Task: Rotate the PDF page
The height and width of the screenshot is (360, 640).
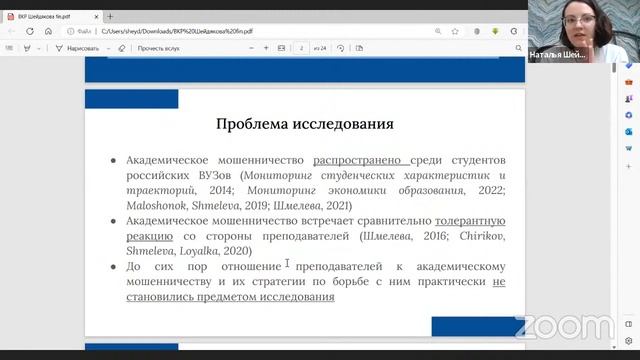Action: (340, 48)
